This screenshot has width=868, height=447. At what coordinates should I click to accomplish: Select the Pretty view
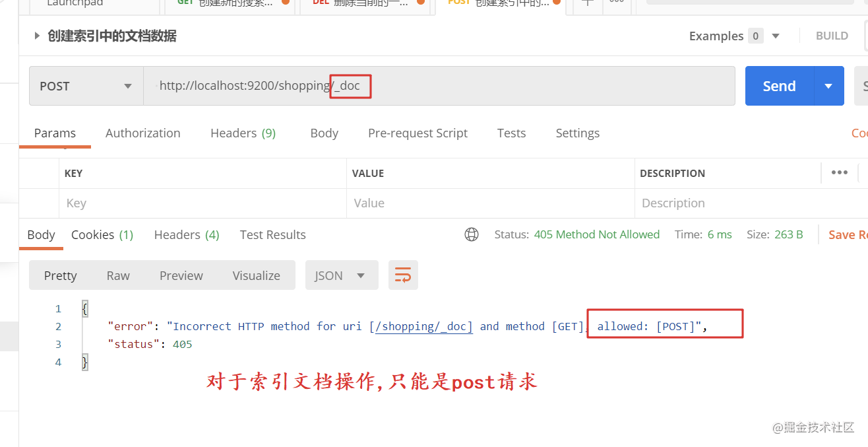pyautogui.click(x=60, y=275)
